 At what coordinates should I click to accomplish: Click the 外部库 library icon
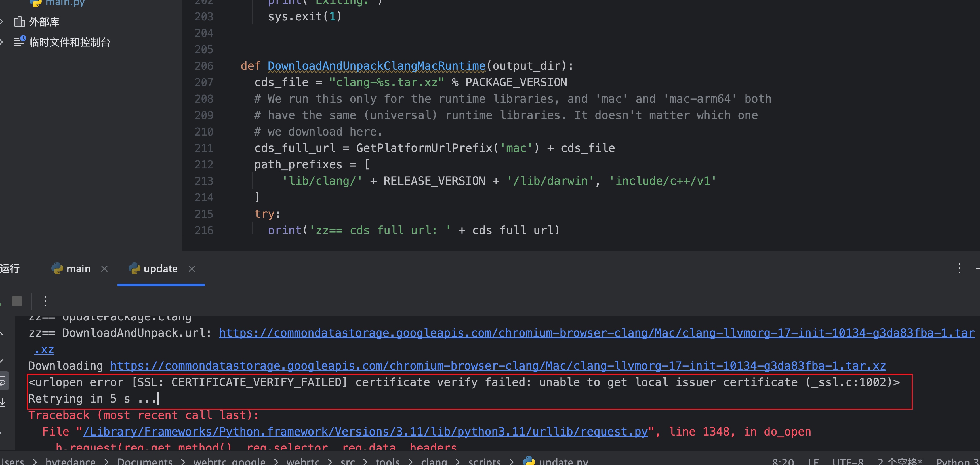tap(19, 22)
